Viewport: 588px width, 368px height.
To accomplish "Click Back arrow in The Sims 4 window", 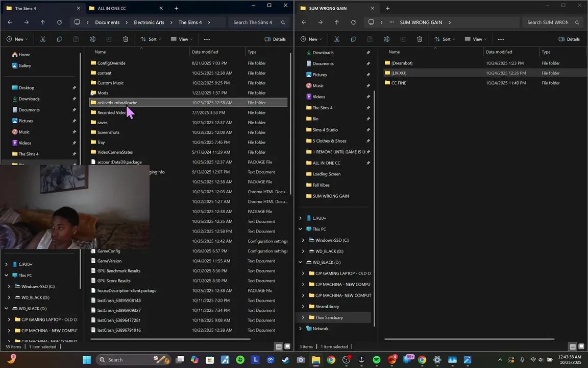I will 10,22.
